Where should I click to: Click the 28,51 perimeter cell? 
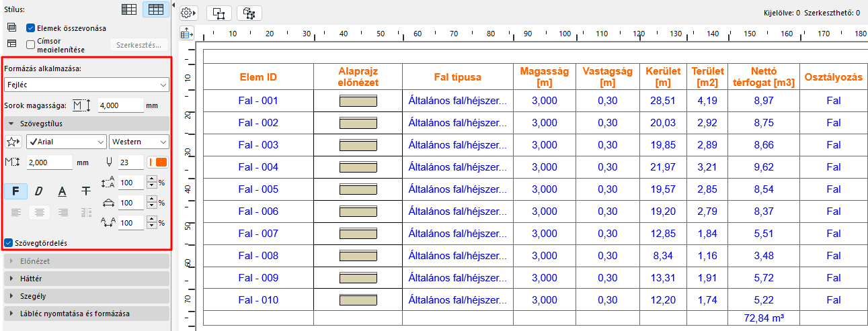point(663,101)
